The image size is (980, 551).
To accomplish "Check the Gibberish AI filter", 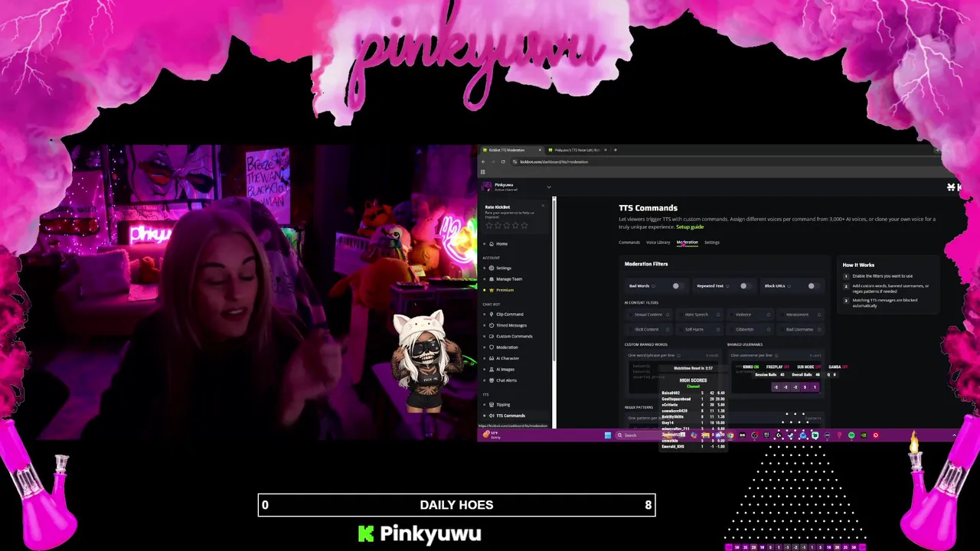I will pyautogui.click(x=730, y=330).
